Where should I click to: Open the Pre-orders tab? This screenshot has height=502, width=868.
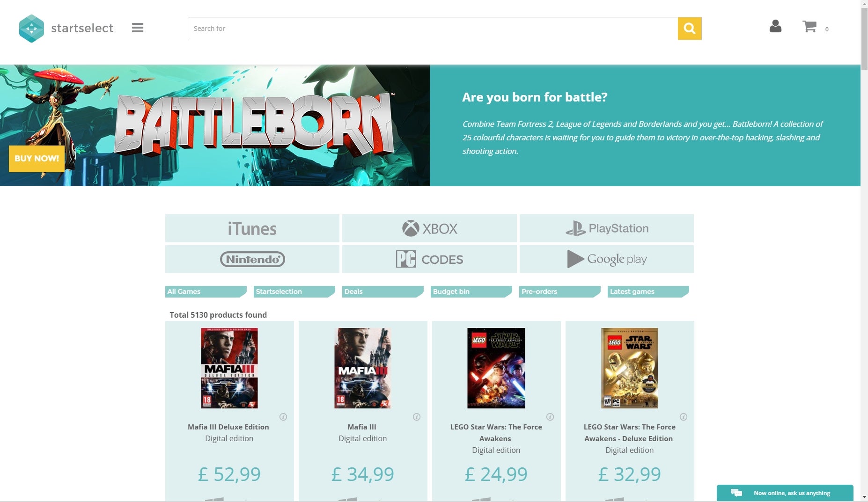coord(560,291)
